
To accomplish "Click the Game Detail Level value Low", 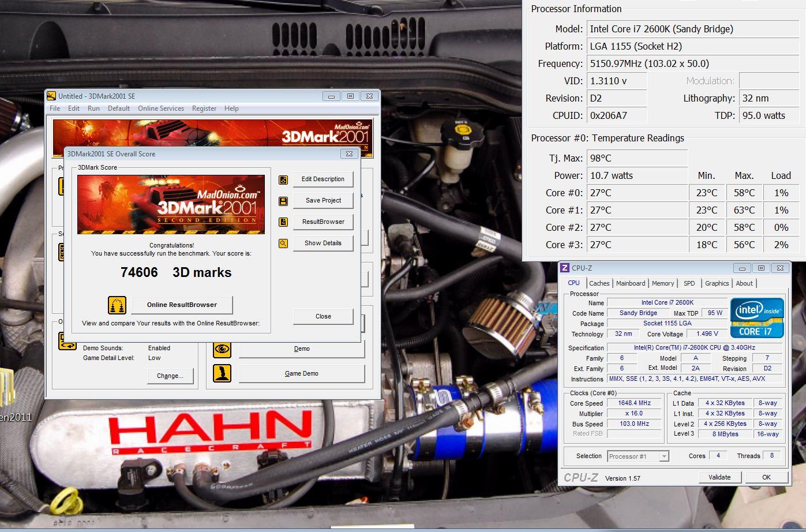I will [x=154, y=358].
